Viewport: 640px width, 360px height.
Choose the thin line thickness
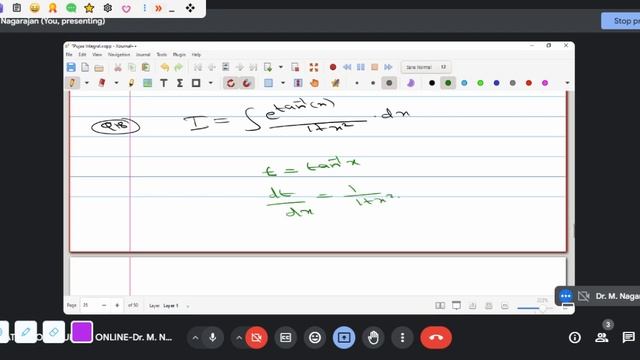pyautogui.click(x=357, y=83)
